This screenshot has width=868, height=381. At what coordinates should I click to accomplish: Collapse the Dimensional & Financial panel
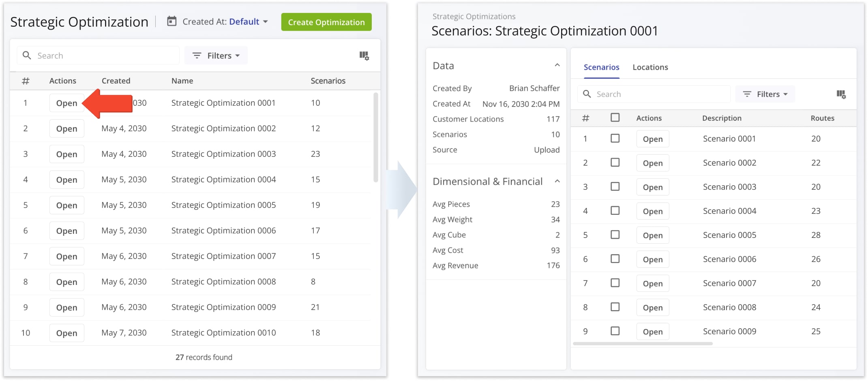point(558,181)
